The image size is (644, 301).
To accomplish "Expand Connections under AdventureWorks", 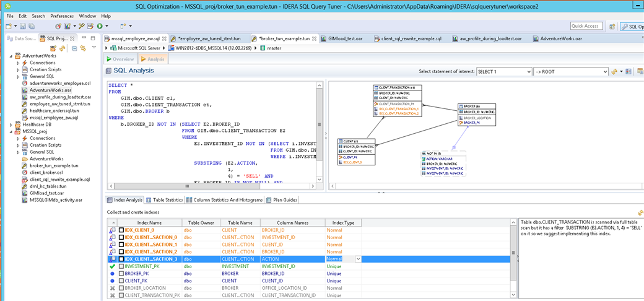I will click(18, 63).
